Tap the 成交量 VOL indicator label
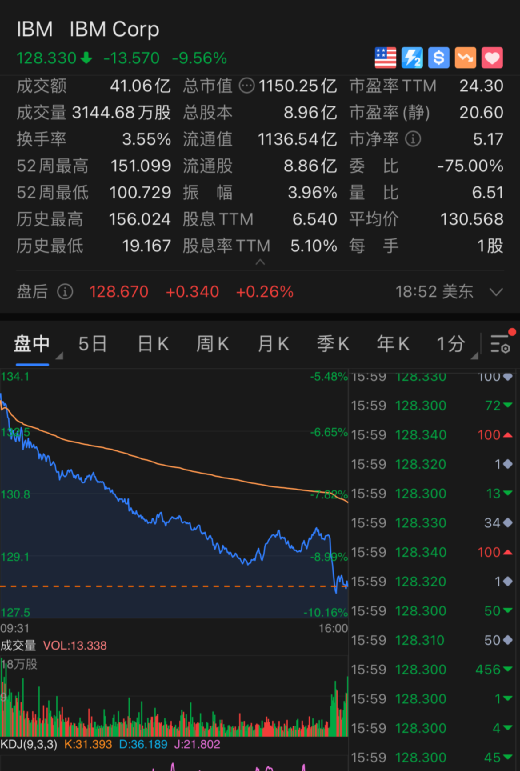 54,645
